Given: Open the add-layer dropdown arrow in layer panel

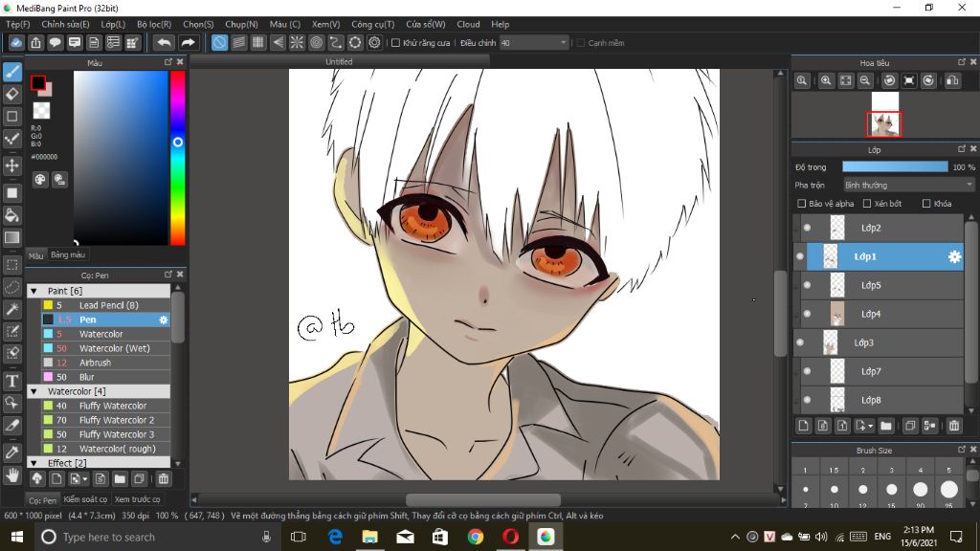Looking at the screenshot, I should (870, 426).
